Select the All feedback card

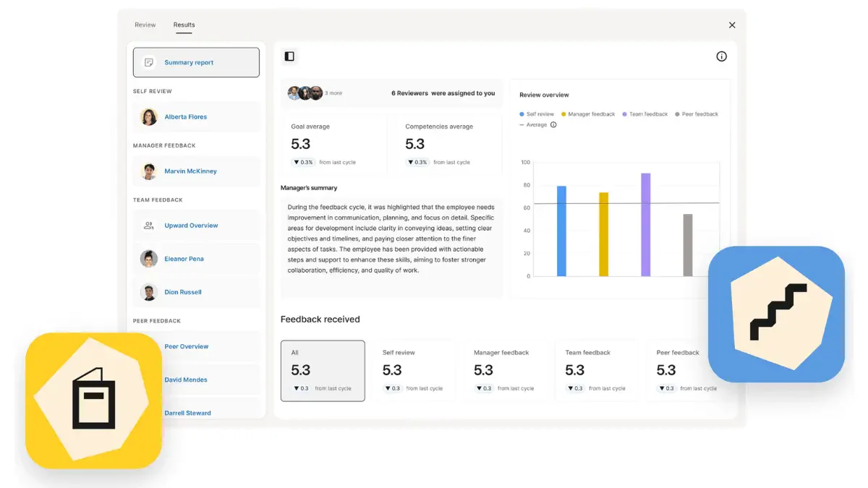tap(323, 371)
